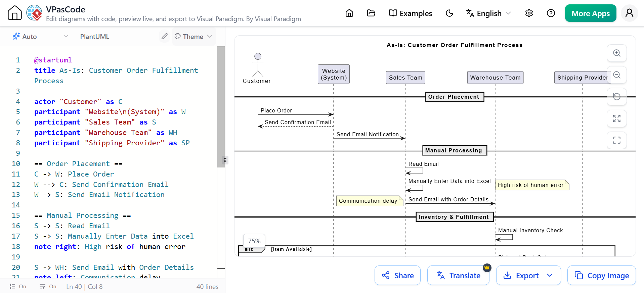This screenshot has width=644, height=293.
Task: Click the Manual Processing divider label
Action: coord(455,150)
